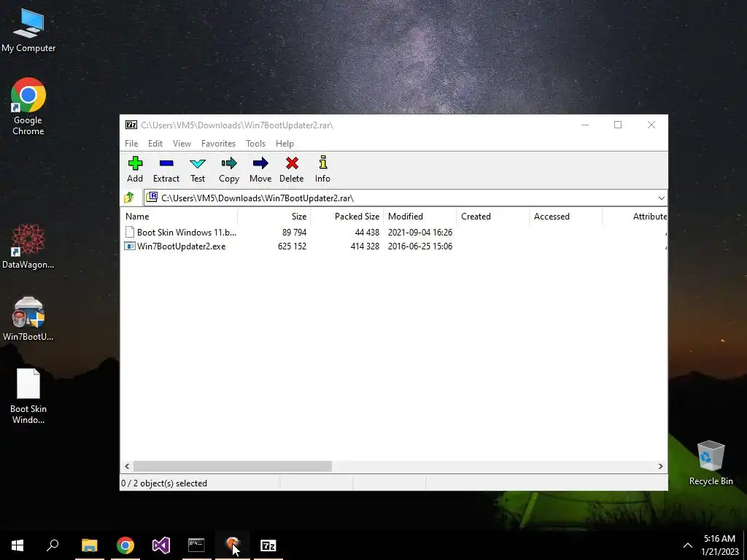
Task: Open the Tools menu
Action: pyautogui.click(x=255, y=144)
